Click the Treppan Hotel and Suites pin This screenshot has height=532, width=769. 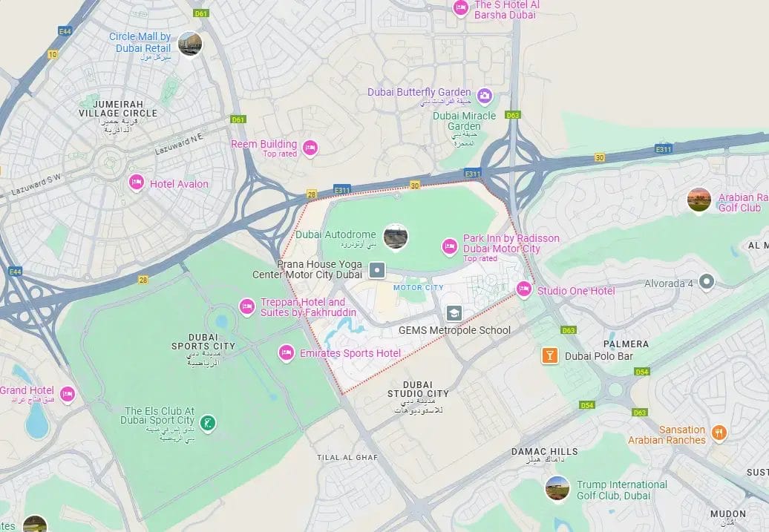246,307
